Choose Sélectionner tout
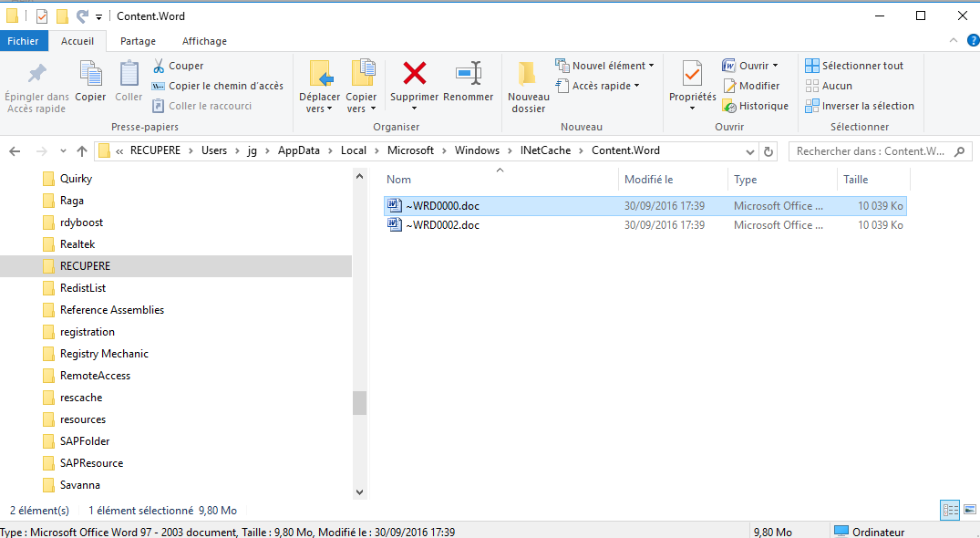Viewport: 980px width, 538px height. pos(854,66)
